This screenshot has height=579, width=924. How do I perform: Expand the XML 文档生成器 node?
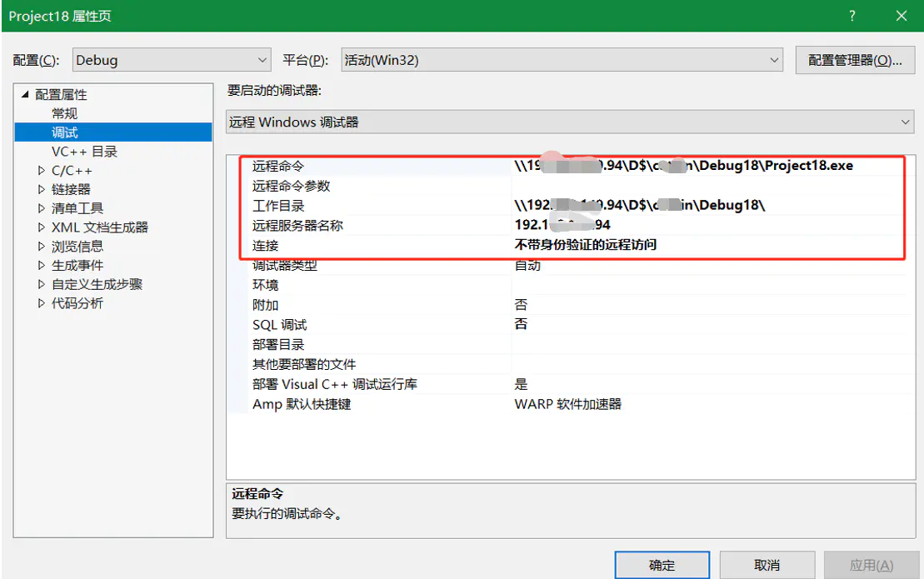pos(42,227)
